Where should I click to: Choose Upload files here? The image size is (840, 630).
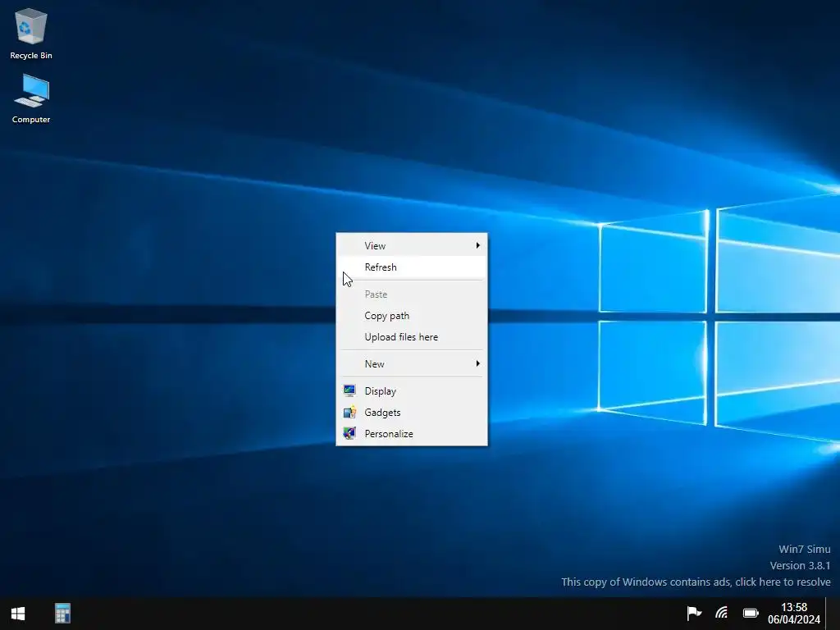click(x=412, y=337)
